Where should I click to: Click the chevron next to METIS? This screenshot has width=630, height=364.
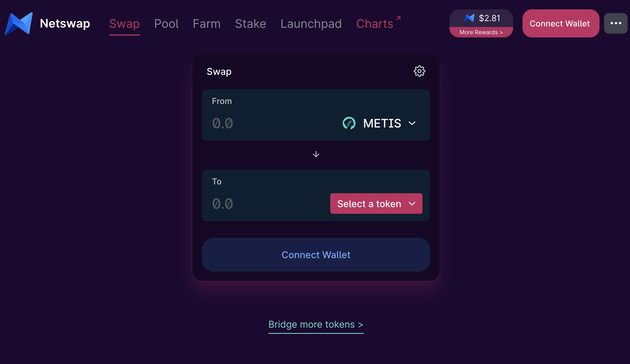[x=412, y=123]
